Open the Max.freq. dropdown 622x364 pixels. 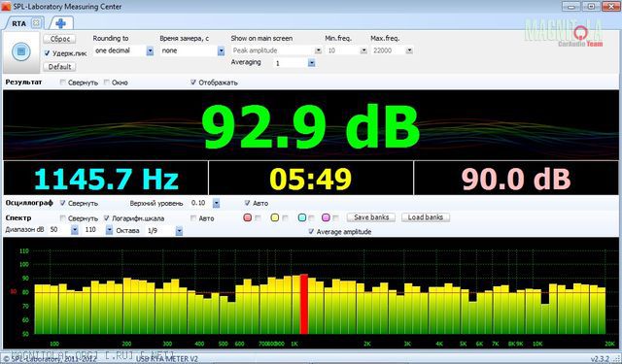coord(409,50)
